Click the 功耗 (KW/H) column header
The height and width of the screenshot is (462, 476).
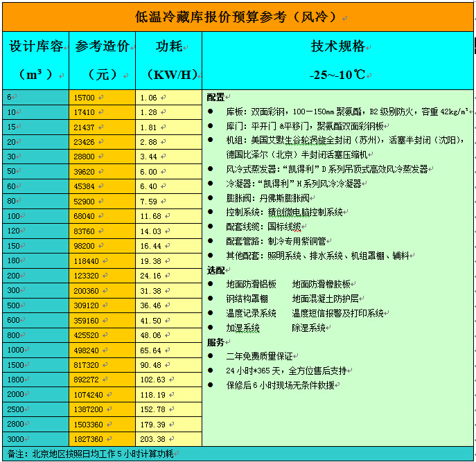tap(168, 60)
